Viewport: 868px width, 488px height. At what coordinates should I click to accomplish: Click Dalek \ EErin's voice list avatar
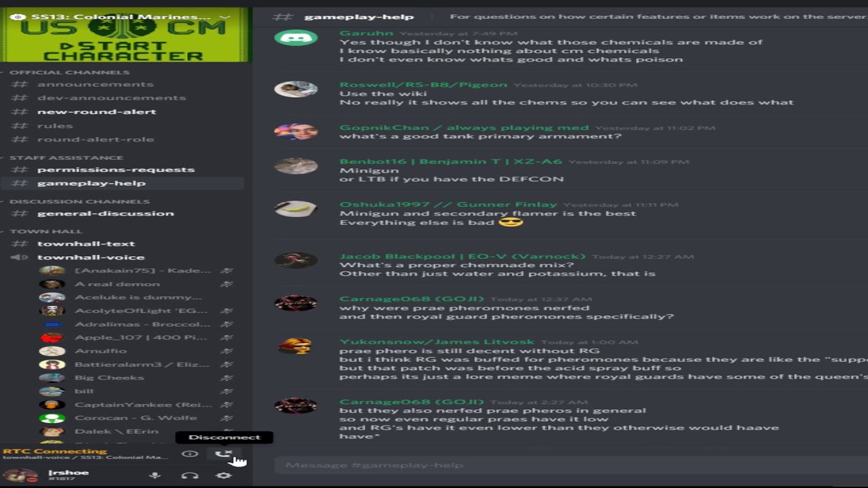(x=52, y=431)
